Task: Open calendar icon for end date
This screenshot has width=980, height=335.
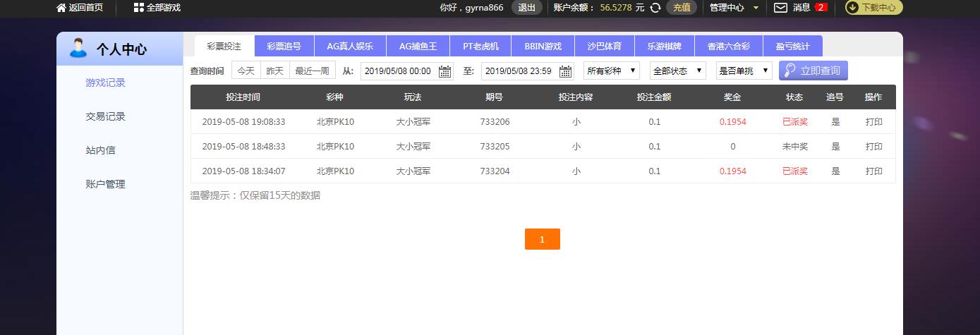Action: [565, 71]
